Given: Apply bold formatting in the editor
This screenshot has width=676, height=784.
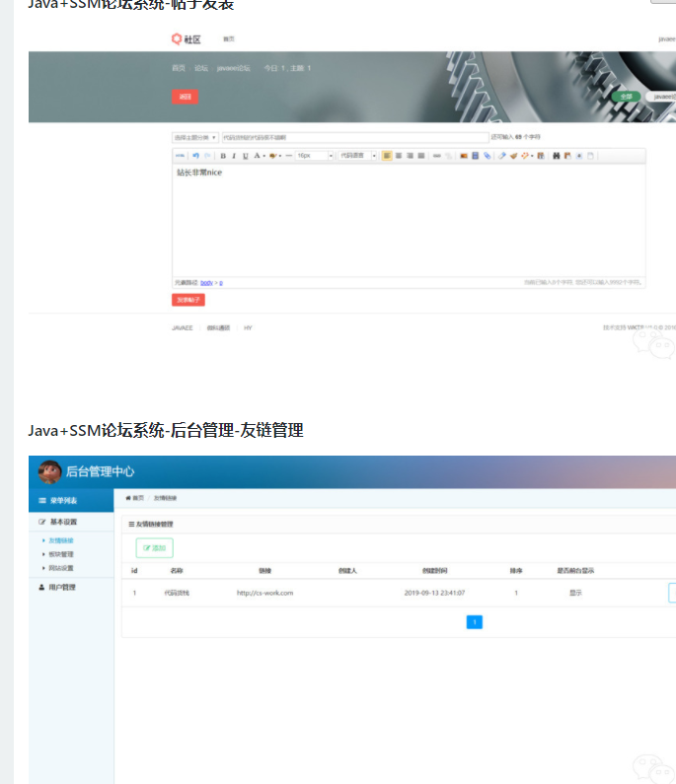Looking at the screenshot, I should pyautogui.click(x=223, y=156).
